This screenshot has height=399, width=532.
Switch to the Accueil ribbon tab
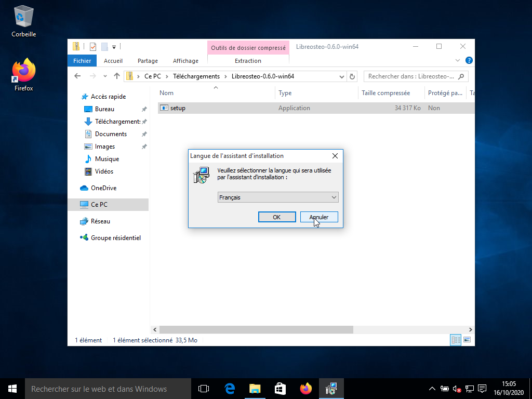[113, 61]
